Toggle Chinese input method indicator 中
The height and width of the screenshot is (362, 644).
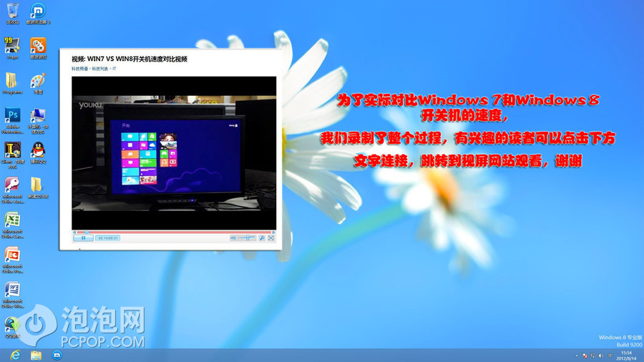click(609, 356)
